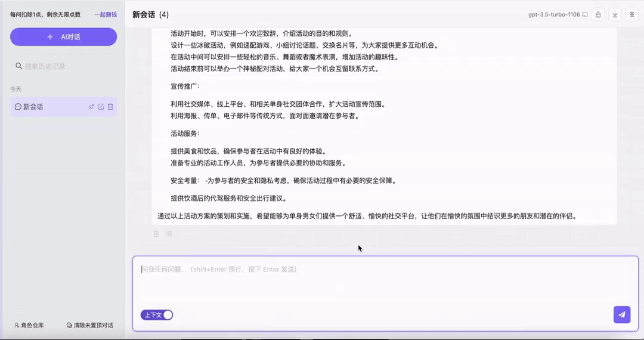
Task: Clear the conversation with the broom icon
Action: click(598, 14)
